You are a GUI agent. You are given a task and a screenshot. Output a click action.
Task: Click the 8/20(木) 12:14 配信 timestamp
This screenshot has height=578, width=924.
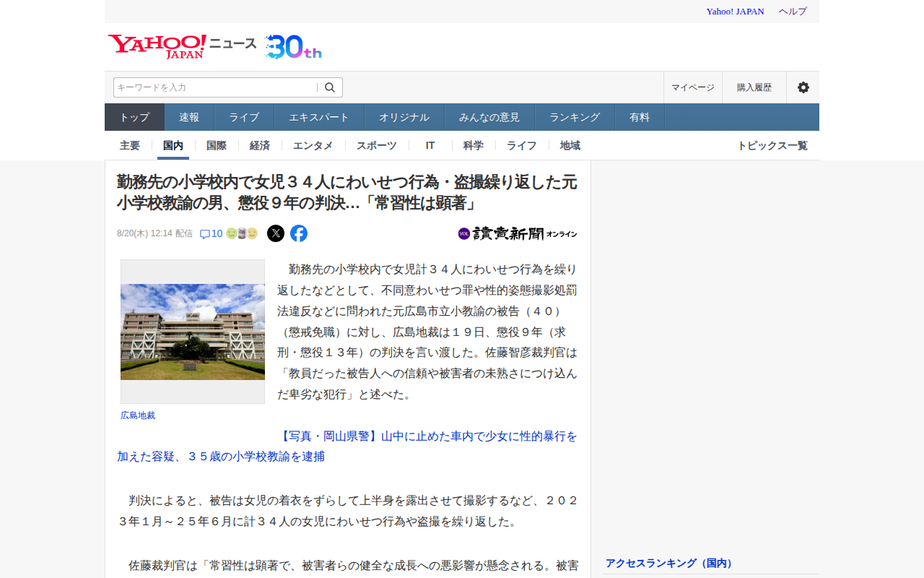[x=154, y=233]
